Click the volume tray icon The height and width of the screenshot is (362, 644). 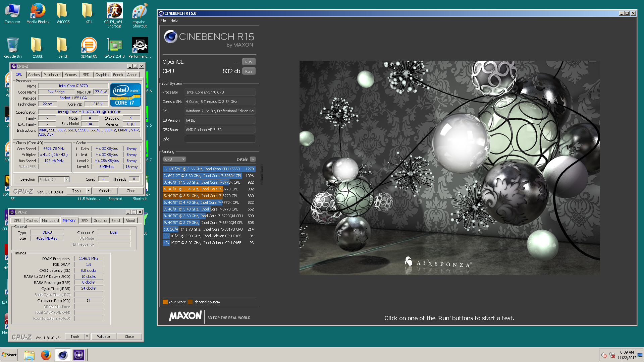(x=604, y=355)
